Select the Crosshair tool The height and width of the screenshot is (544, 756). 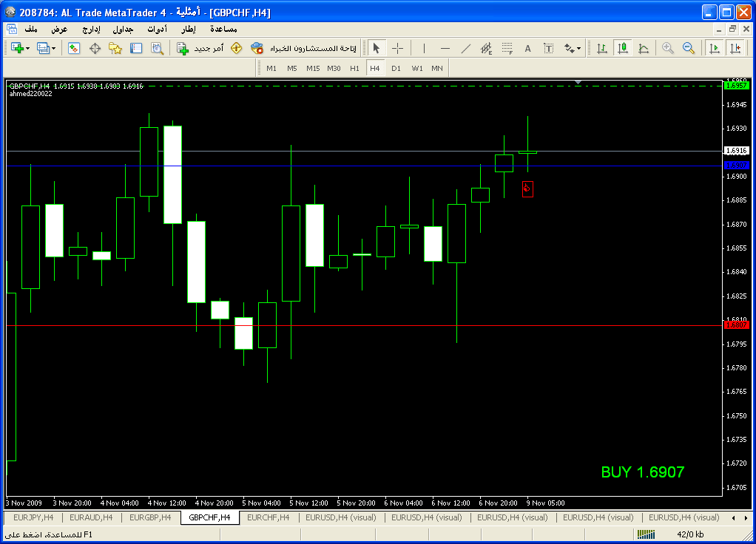tap(397, 48)
